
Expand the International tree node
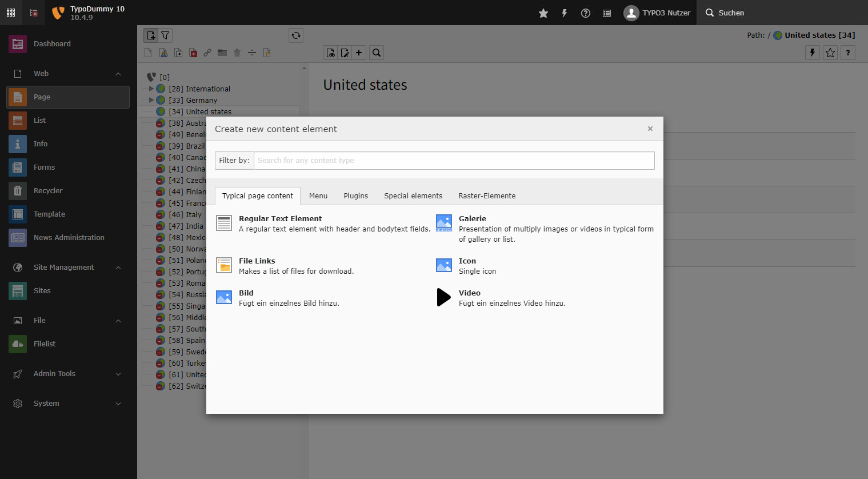pyautogui.click(x=151, y=89)
